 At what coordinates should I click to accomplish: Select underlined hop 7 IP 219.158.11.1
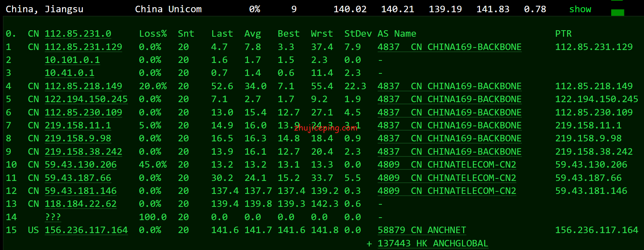[x=78, y=126]
